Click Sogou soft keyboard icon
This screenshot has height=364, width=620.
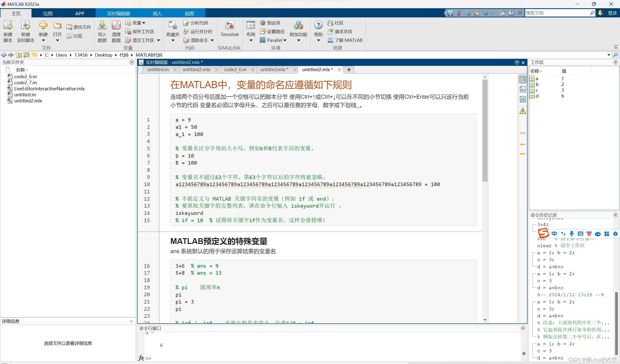tap(580, 234)
